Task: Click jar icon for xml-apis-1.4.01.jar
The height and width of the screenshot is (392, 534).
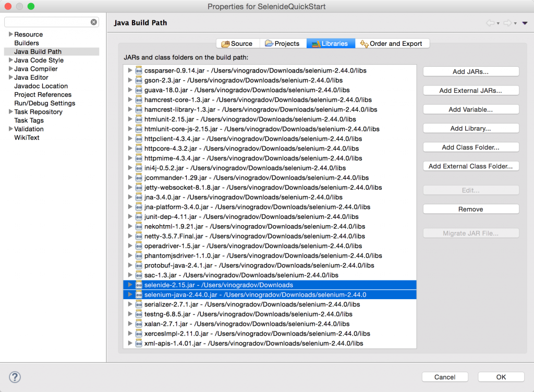Action: pos(139,344)
